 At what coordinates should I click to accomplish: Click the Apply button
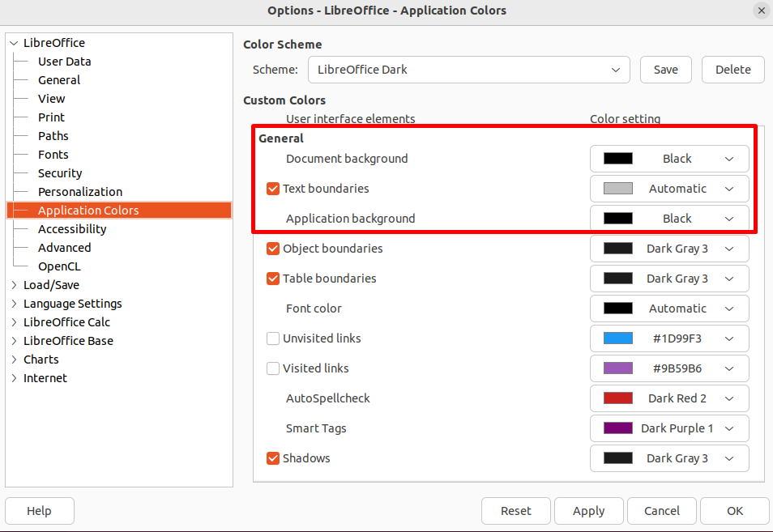[588, 511]
